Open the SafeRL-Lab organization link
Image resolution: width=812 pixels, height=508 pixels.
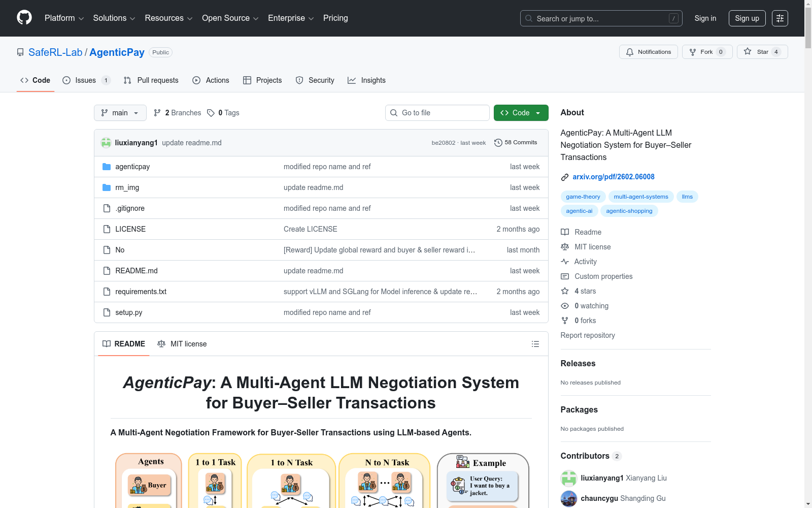55,52
